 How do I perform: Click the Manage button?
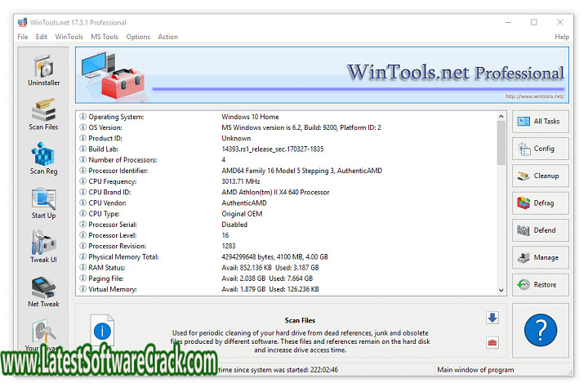click(541, 257)
